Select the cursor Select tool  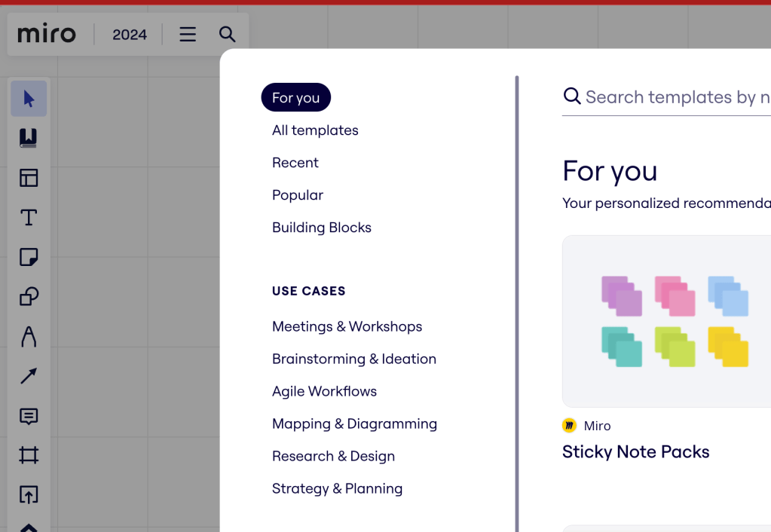pos(29,99)
